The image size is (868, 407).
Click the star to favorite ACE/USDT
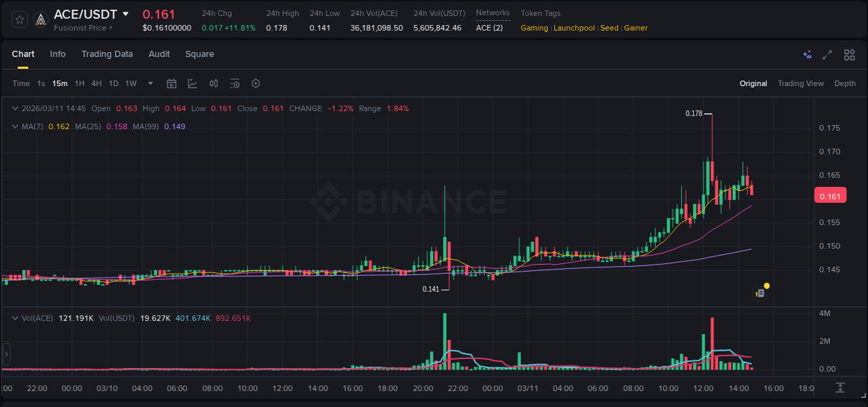pyautogui.click(x=19, y=19)
